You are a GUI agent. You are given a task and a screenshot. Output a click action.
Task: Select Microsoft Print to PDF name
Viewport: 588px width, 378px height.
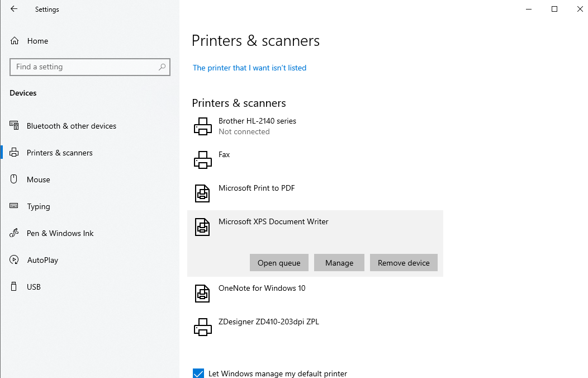click(257, 188)
